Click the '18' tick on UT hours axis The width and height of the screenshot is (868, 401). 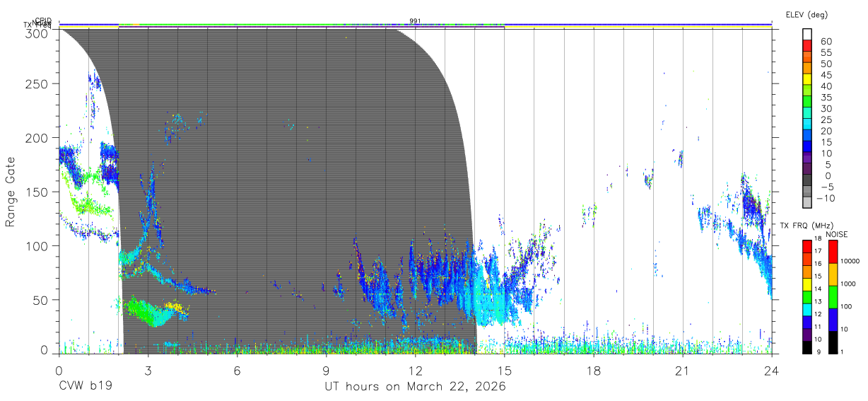(x=594, y=370)
